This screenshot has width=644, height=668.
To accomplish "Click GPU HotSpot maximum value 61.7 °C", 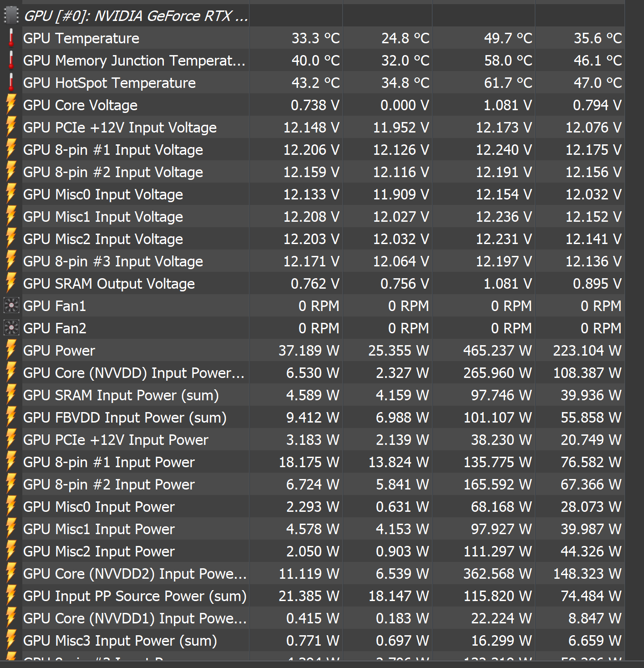I will pyautogui.click(x=508, y=83).
